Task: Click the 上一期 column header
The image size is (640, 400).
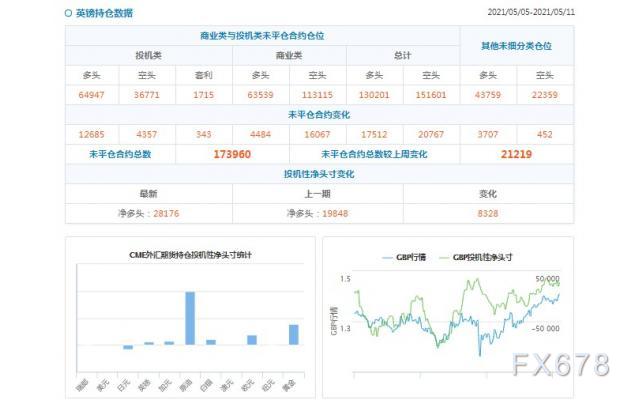Action: pos(317,194)
